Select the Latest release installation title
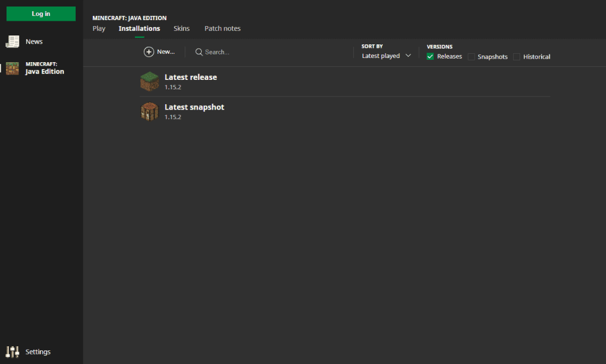The width and height of the screenshot is (606, 364). pyautogui.click(x=191, y=78)
